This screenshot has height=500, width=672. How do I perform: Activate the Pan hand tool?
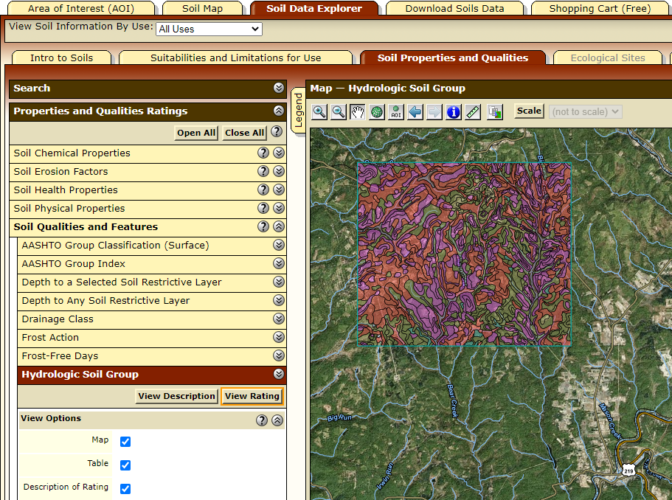pos(357,112)
